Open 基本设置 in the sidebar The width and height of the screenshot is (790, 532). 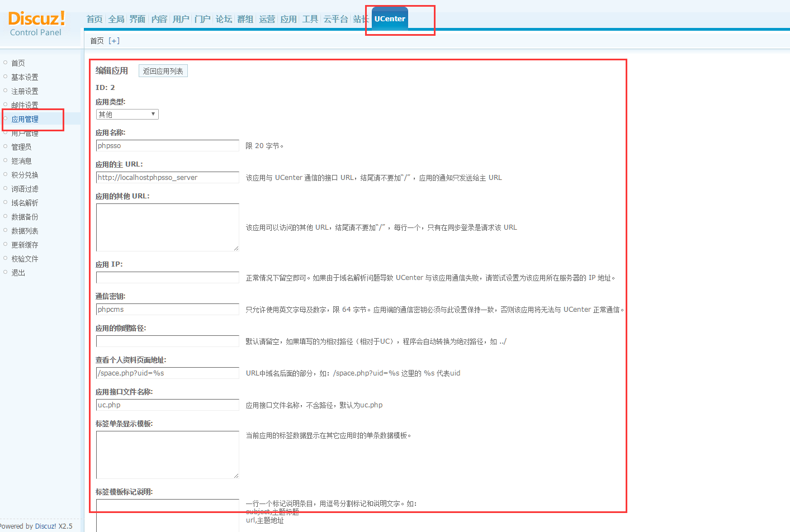pyautogui.click(x=25, y=77)
